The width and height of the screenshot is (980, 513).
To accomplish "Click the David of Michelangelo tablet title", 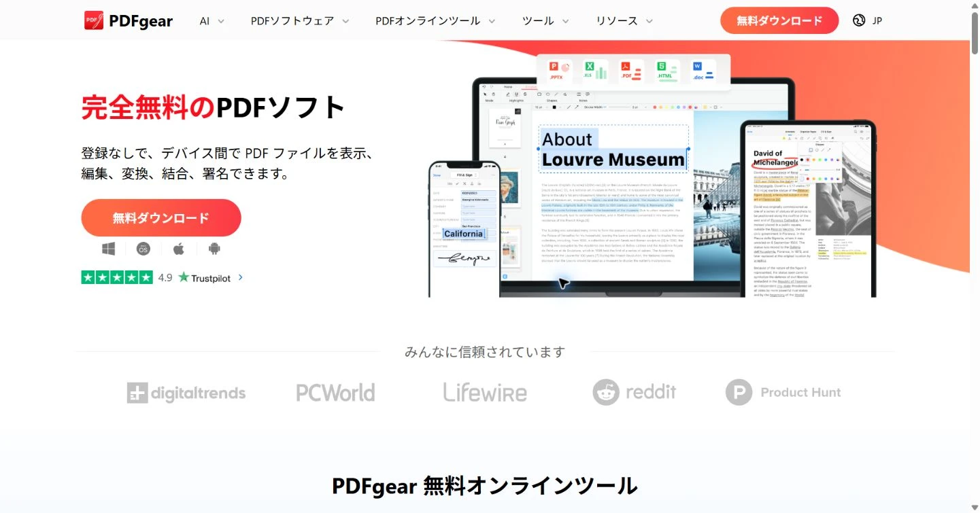I will tap(775, 158).
